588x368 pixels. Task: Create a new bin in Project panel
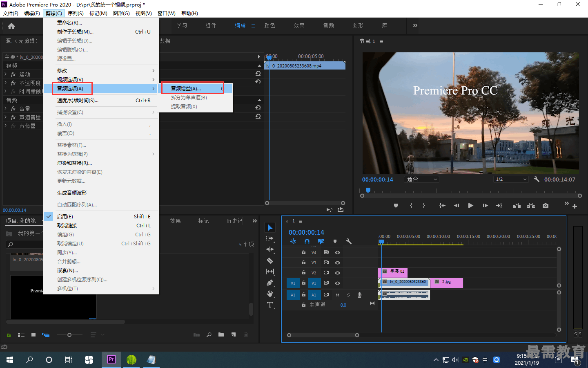pyautogui.click(x=221, y=334)
